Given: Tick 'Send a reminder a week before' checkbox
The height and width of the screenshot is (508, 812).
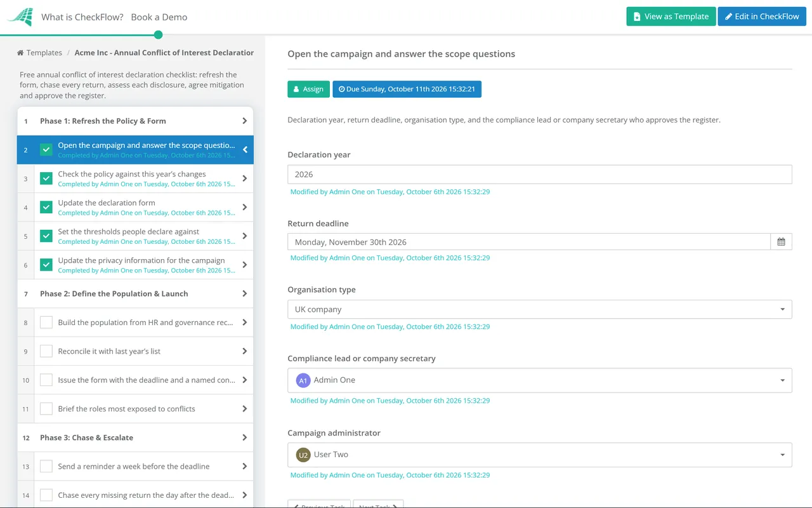Looking at the screenshot, I should [x=46, y=466].
